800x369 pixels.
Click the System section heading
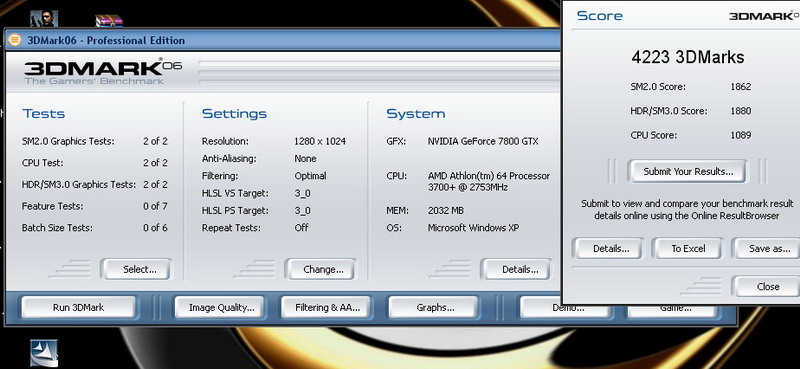click(415, 113)
